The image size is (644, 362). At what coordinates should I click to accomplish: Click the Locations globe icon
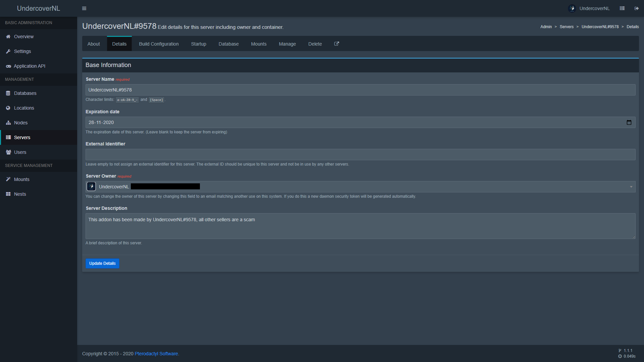[8, 108]
